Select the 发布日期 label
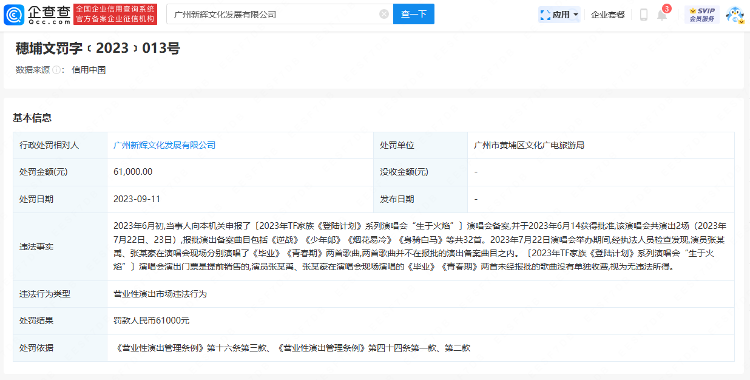 click(x=397, y=199)
